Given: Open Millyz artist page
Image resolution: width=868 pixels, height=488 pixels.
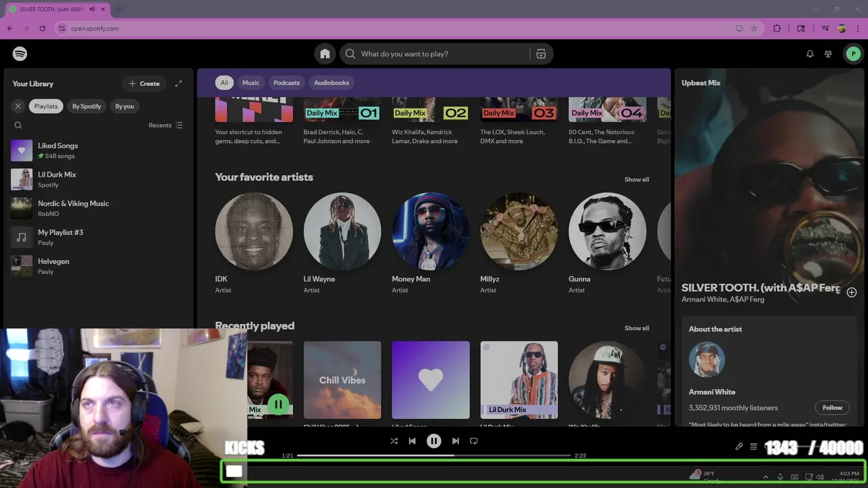Looking at the screenshot, I should coord(519,243).
